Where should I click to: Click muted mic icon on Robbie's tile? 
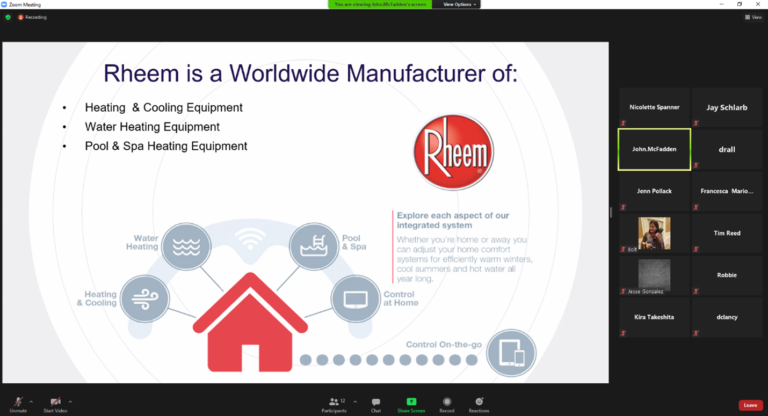tap(696, 292)
